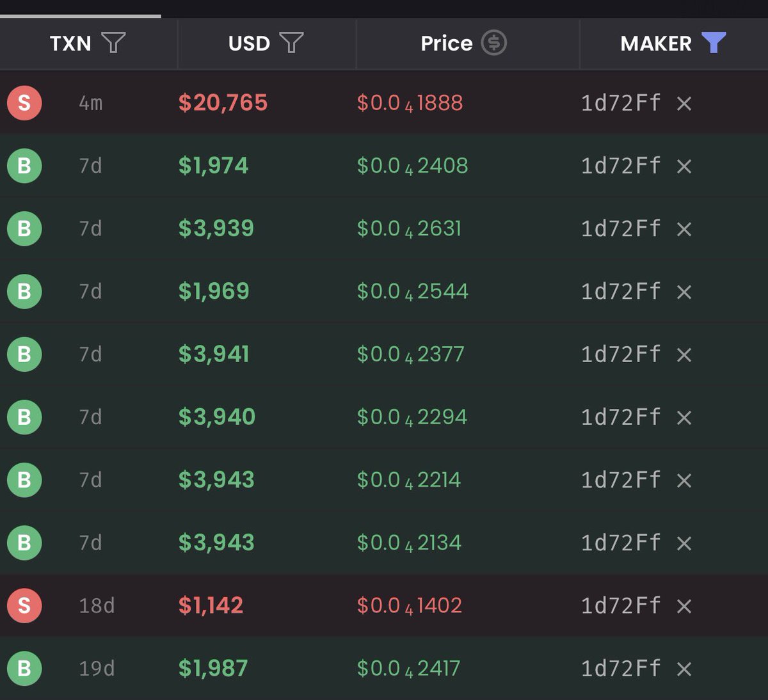Click the green B badge on $1,974 row
The image size is (768, 700).
coord(24,165)
